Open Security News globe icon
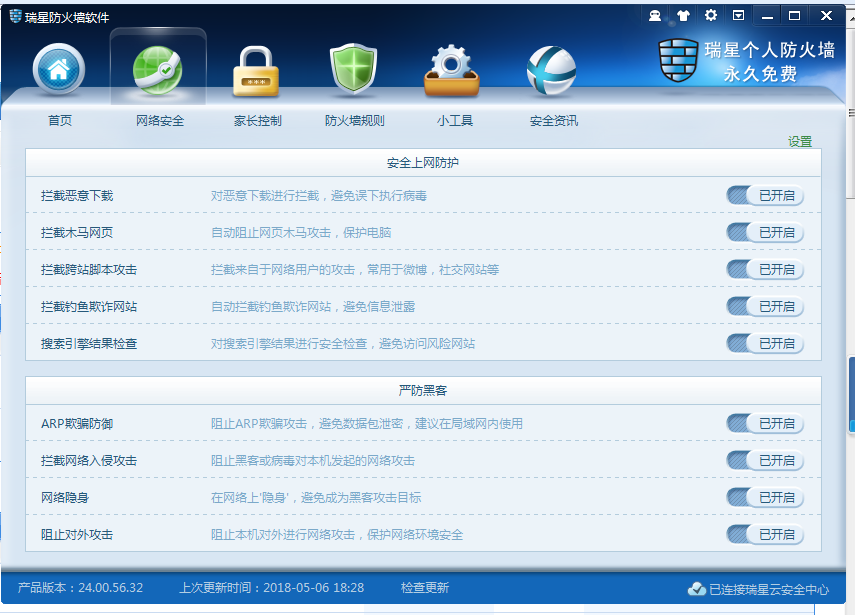Image resolution: width=855 pixels, height=615 pixels. pyautogui.click(x=551, y=70)
